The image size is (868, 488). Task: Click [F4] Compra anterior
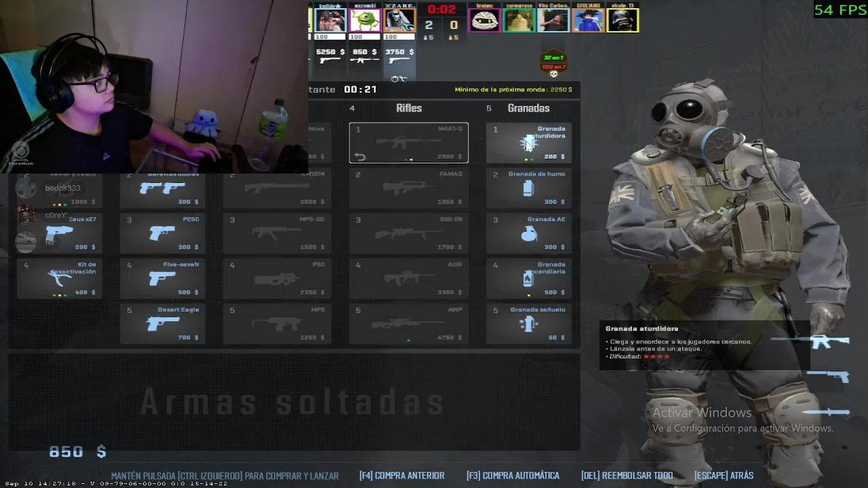(401, 476)
